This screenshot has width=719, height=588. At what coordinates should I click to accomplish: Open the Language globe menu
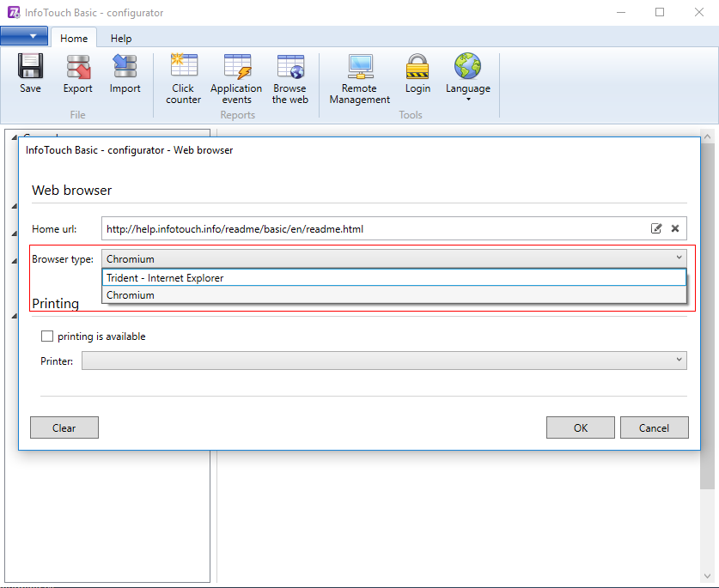coord(468,77)
